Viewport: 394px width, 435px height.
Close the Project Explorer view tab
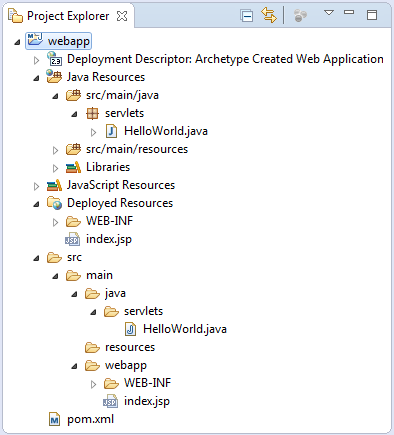[122, 16]
